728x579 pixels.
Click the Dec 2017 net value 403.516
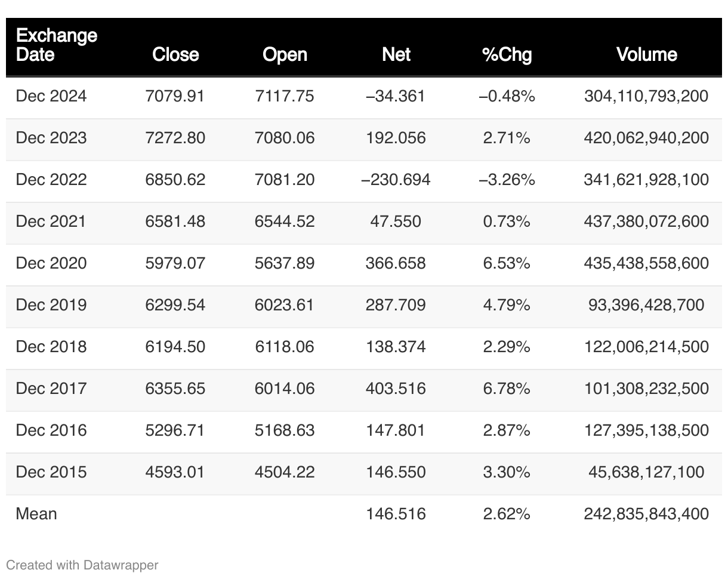(x=396, y=389)
